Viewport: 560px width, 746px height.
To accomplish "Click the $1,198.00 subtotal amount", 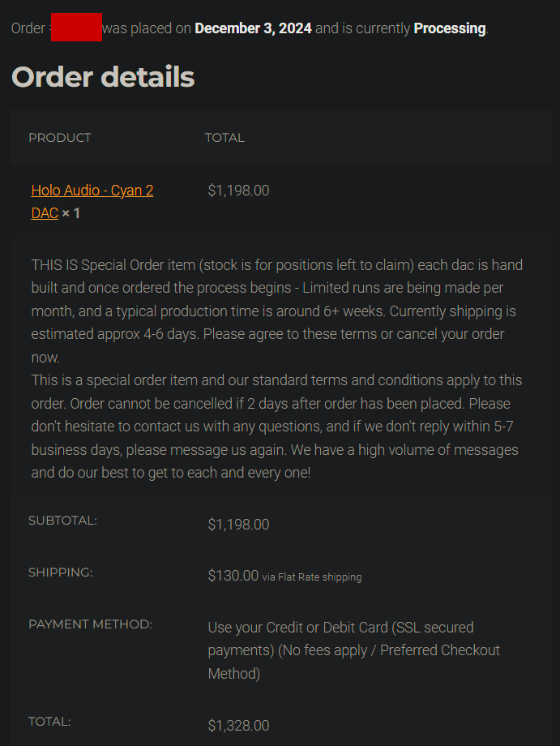I will 238,525.
